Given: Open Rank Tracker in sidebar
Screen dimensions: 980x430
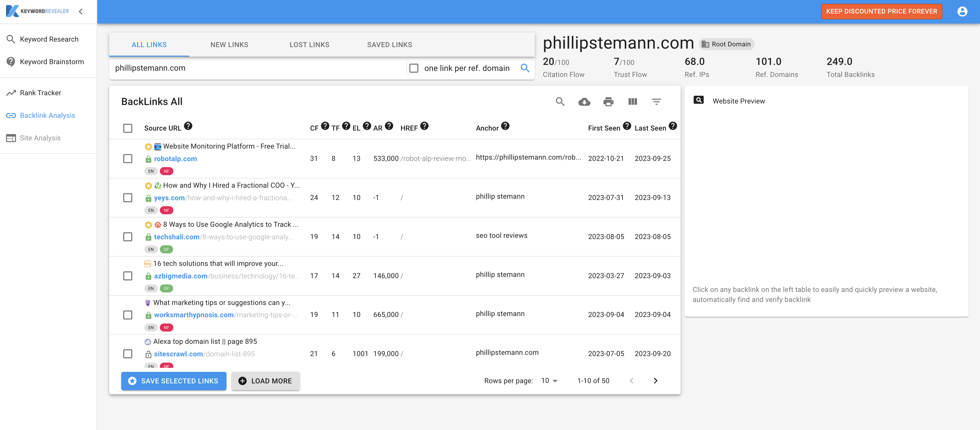Looking at the screenshot, I should pos(48,93).
